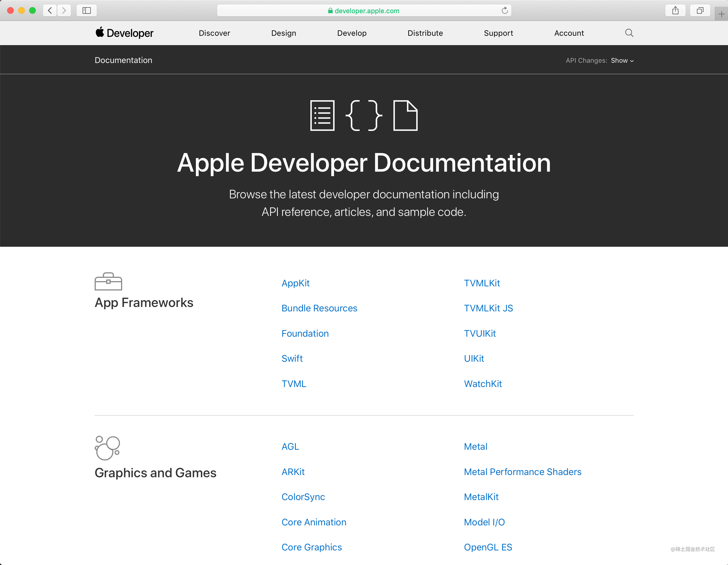The width and height of the screenshot is (728, 565).
Task: Go back with Safari's back arrow
Action: coord(50,11)
